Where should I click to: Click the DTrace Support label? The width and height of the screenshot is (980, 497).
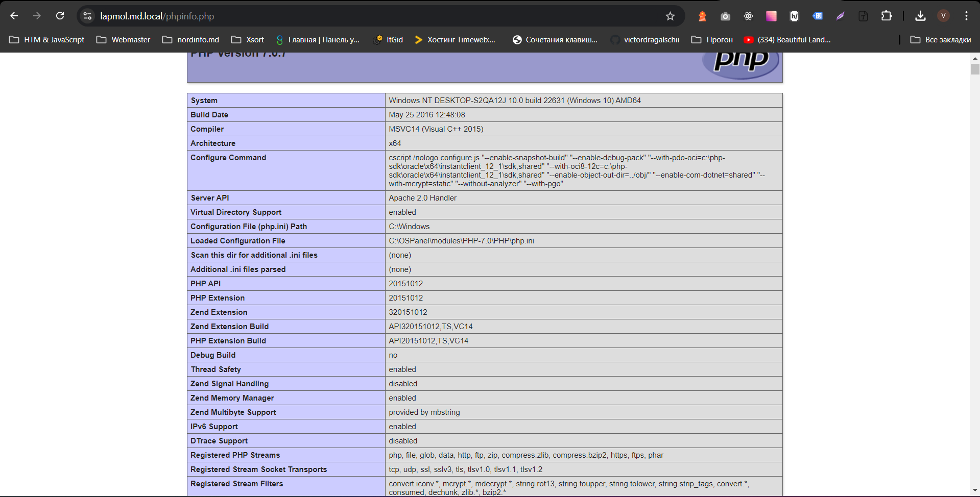(219, 441)
